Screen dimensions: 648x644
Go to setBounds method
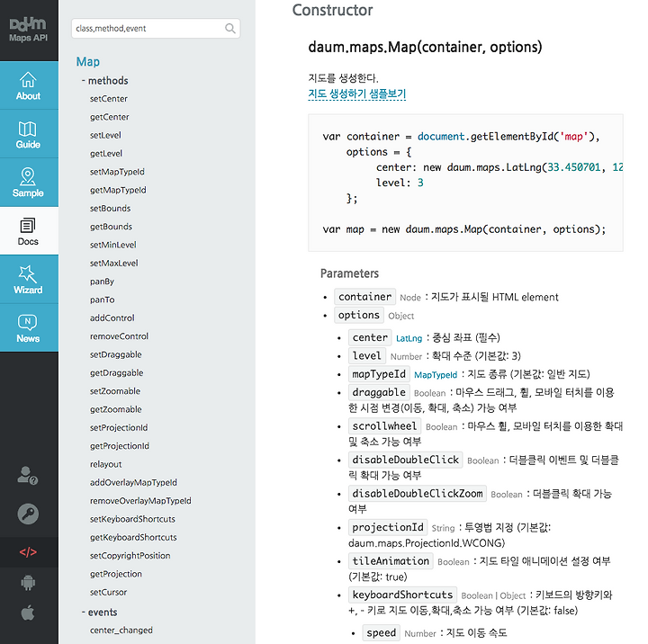110,208
